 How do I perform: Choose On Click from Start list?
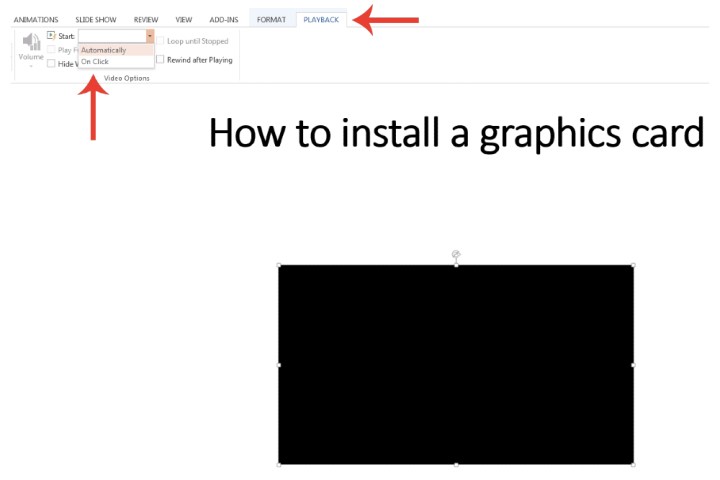coord(116,62)
